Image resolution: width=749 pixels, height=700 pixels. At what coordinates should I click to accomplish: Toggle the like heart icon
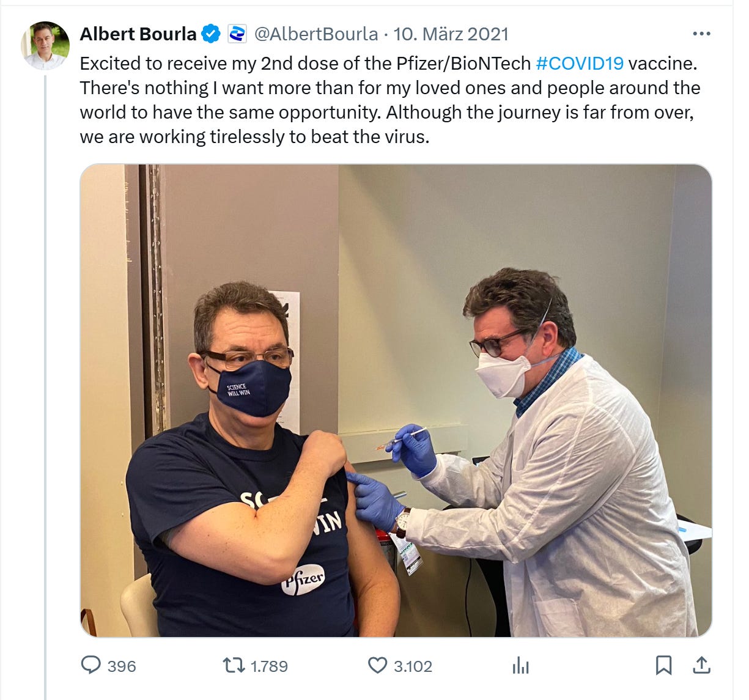[377, 665]
